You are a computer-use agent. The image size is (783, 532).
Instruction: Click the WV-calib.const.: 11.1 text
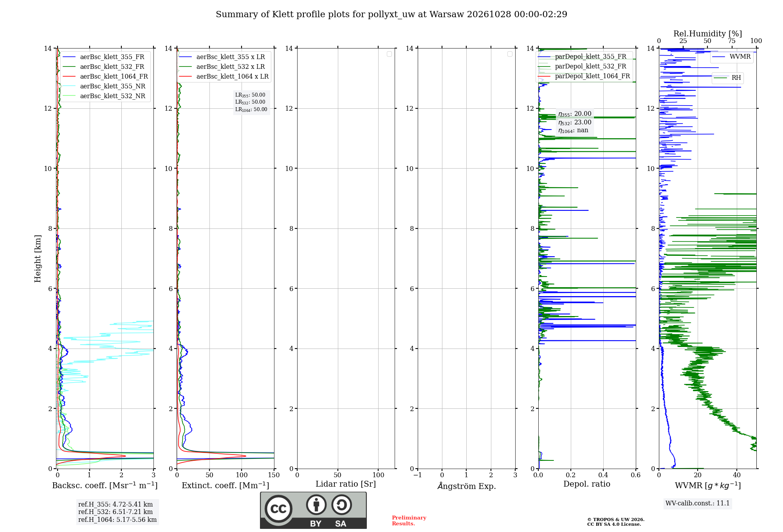[698, 503]
